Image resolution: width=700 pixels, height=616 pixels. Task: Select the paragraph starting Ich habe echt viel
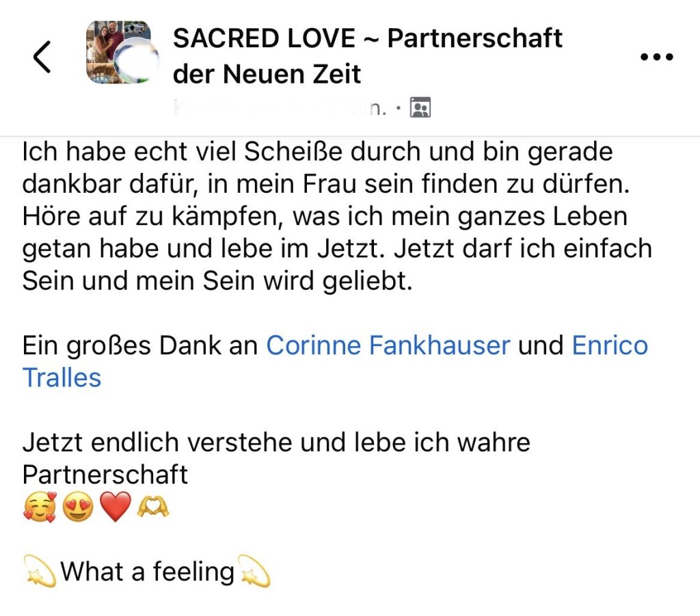coord(337,217)
